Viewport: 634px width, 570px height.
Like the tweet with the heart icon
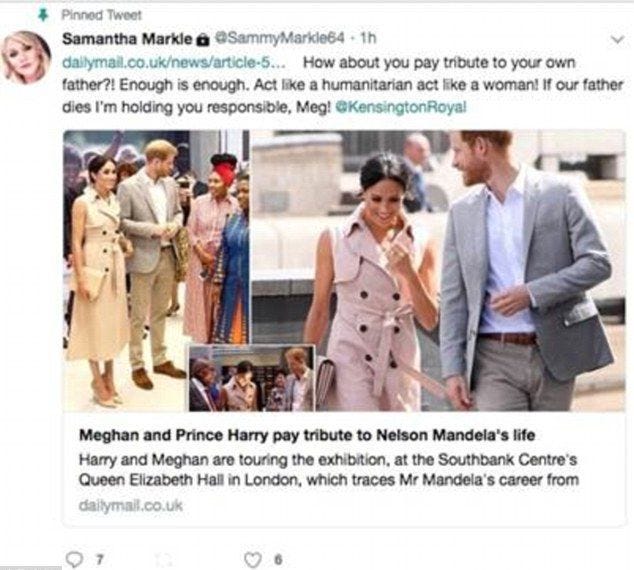click(253, 560)
